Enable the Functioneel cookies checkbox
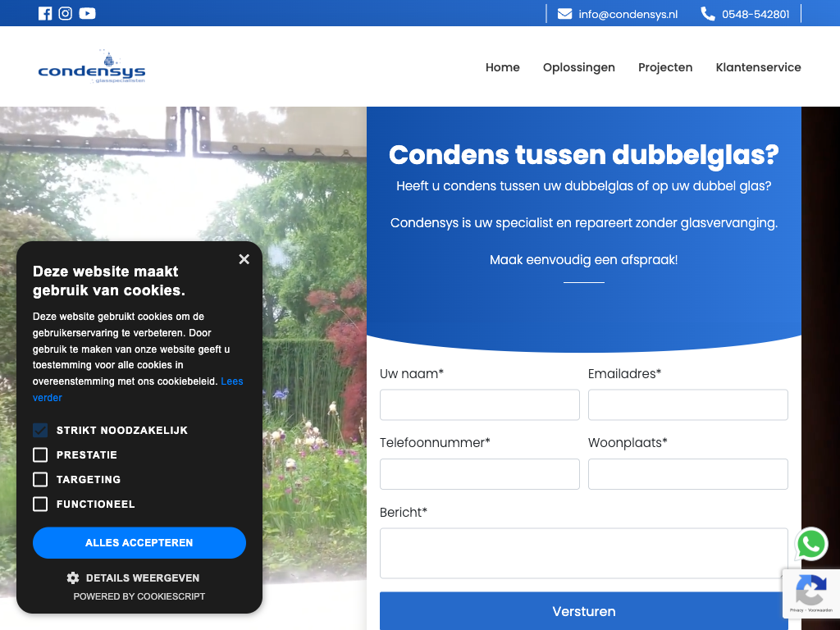840x630 pixels. 40,504
